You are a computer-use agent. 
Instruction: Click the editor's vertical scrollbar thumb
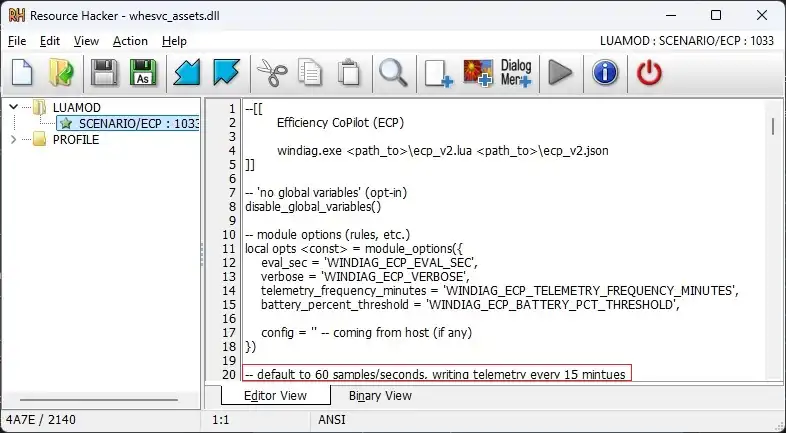pos(773,126)
